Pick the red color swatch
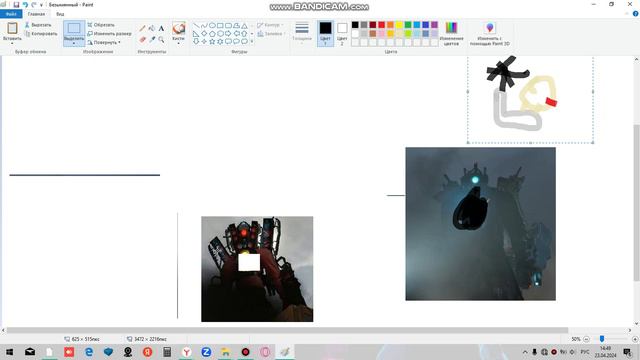Screen dimensions: 640x360 tap(381, 25)
